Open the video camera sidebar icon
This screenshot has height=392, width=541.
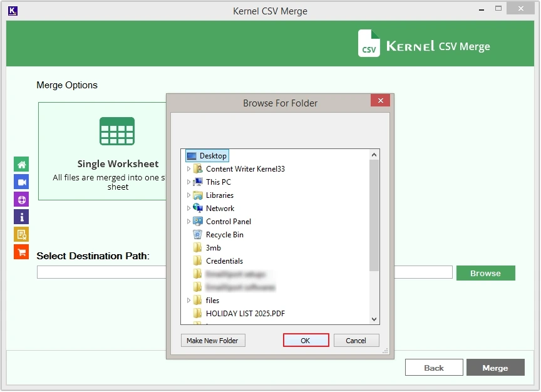21,182
